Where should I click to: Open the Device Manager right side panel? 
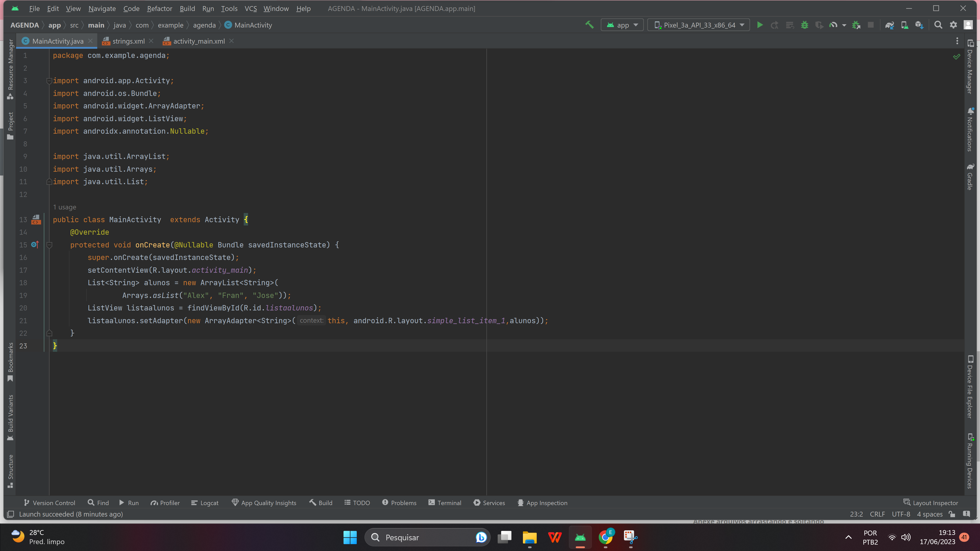click(x=970, y=67)
